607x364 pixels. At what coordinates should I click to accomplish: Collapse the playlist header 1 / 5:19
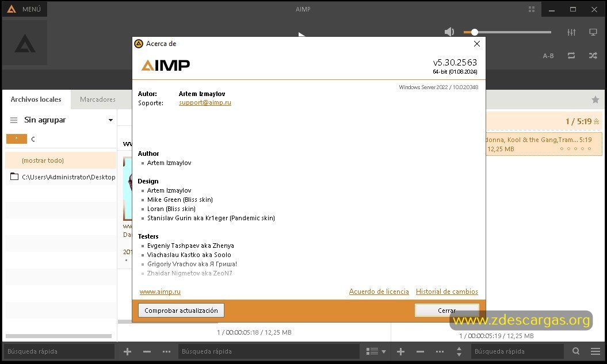[597, 121]
